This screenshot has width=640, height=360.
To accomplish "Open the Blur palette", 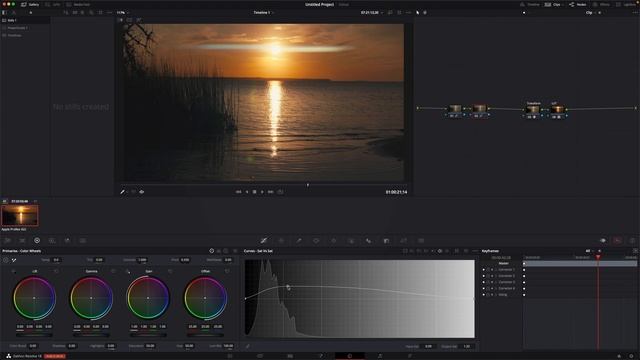I will coord(368,241).
